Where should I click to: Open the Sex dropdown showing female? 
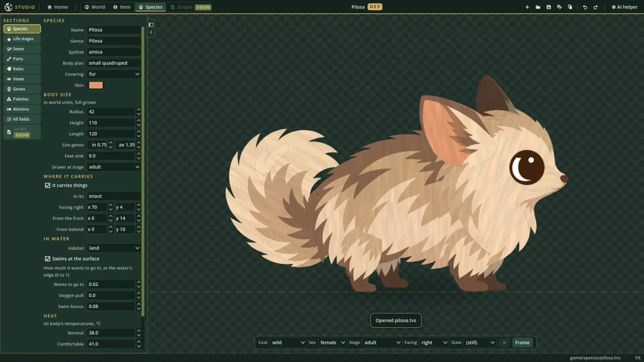pyautogui.click(x=332, y=343)
